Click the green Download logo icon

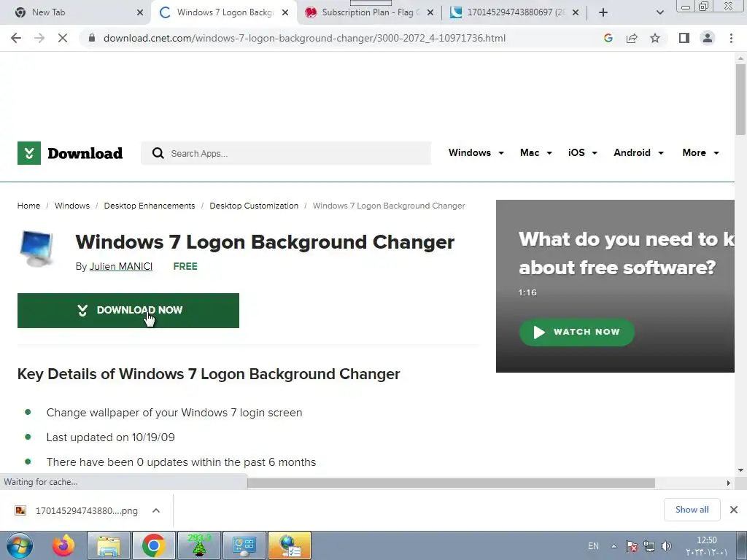[29, 153]
